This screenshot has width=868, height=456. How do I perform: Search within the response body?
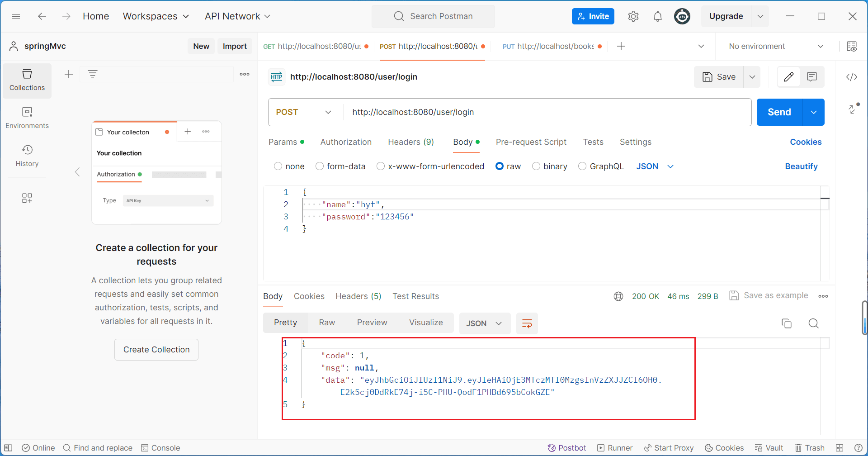814,323
